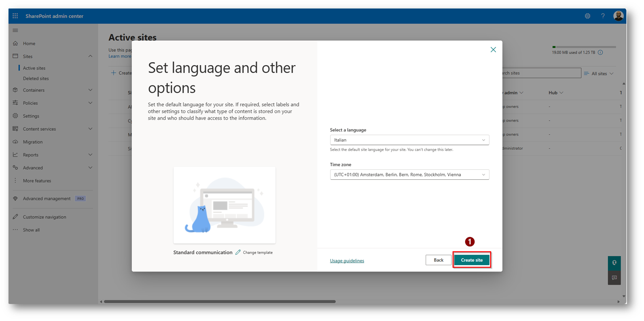Click the Show all ellipsis icon
This screenshot has width=644, height=321.
tap(15, 230)
